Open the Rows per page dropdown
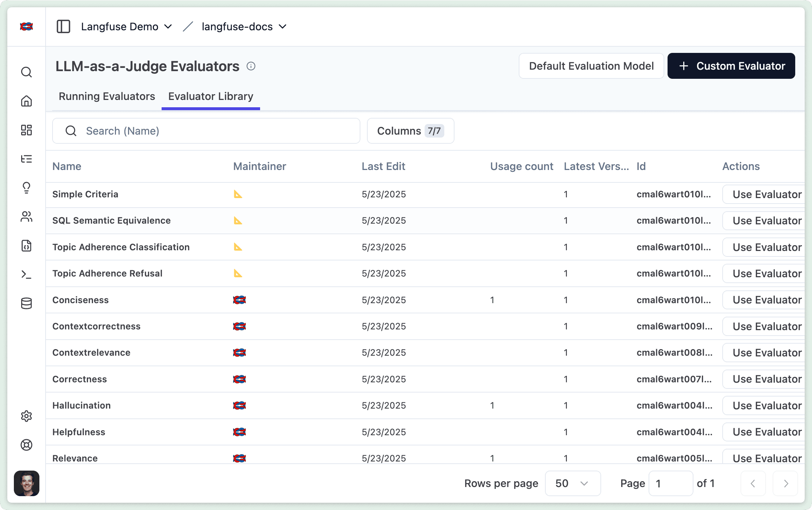This screenshot has height=510, width=812. [x=572, y=483]
